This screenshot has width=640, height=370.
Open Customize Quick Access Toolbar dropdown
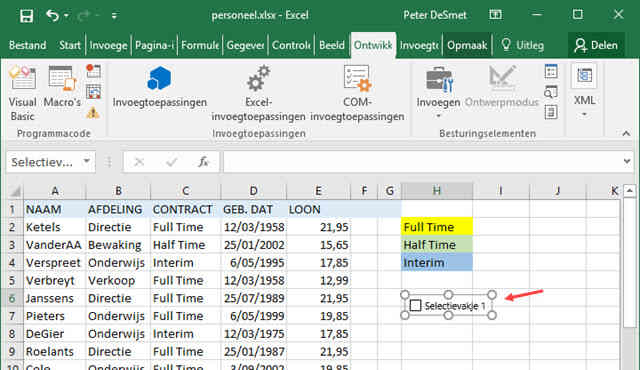tap(114, 16)
